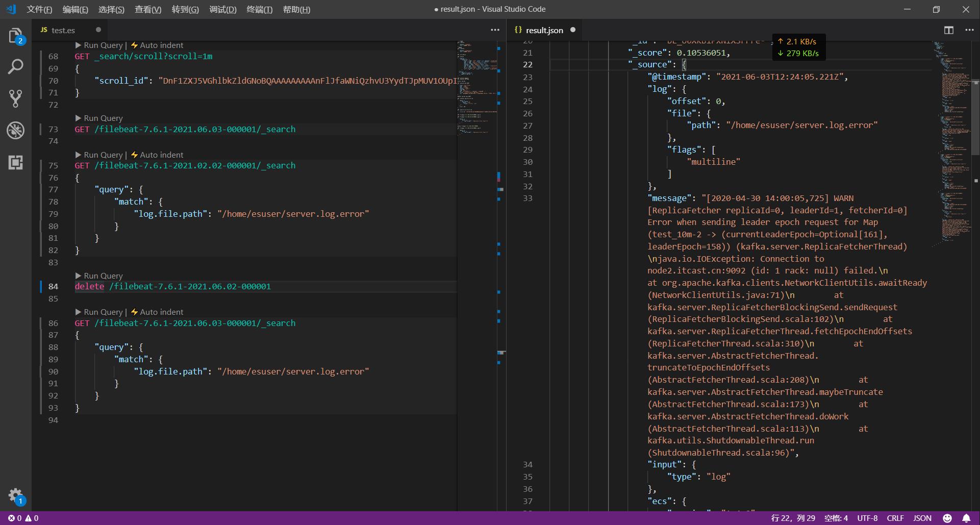Click line number 22 in result.json
Viewport: 980px width, 525px height.
tap(527, 64)
